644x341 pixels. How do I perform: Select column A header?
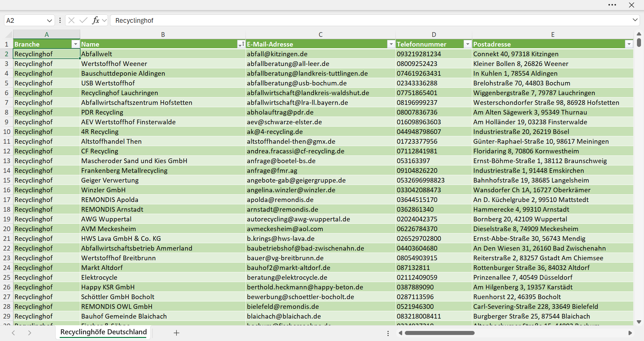(47, 35)
